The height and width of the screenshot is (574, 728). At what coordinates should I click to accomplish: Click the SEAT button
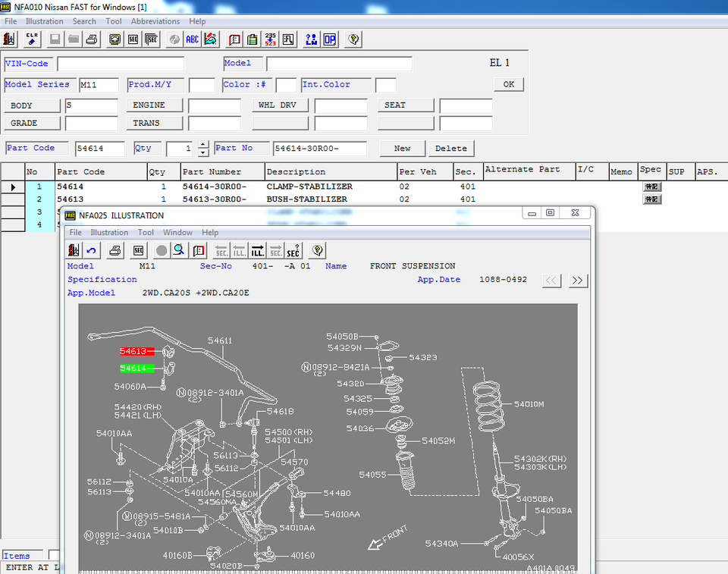[x=406, y=105]
